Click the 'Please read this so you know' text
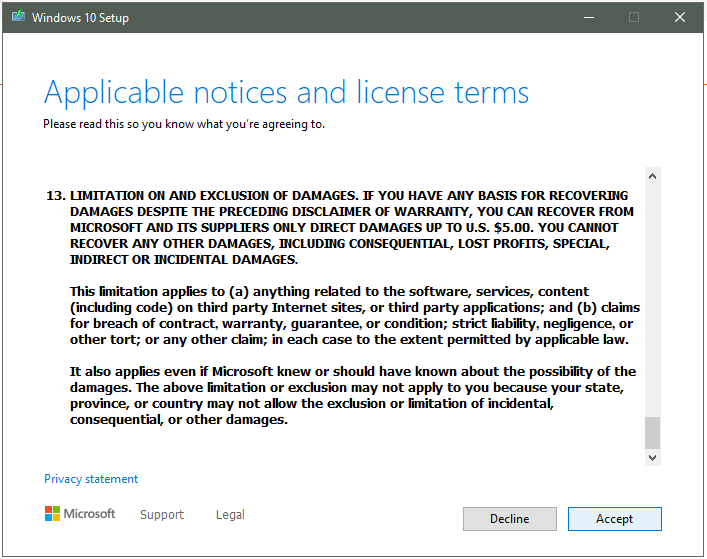 click(184, 124)
